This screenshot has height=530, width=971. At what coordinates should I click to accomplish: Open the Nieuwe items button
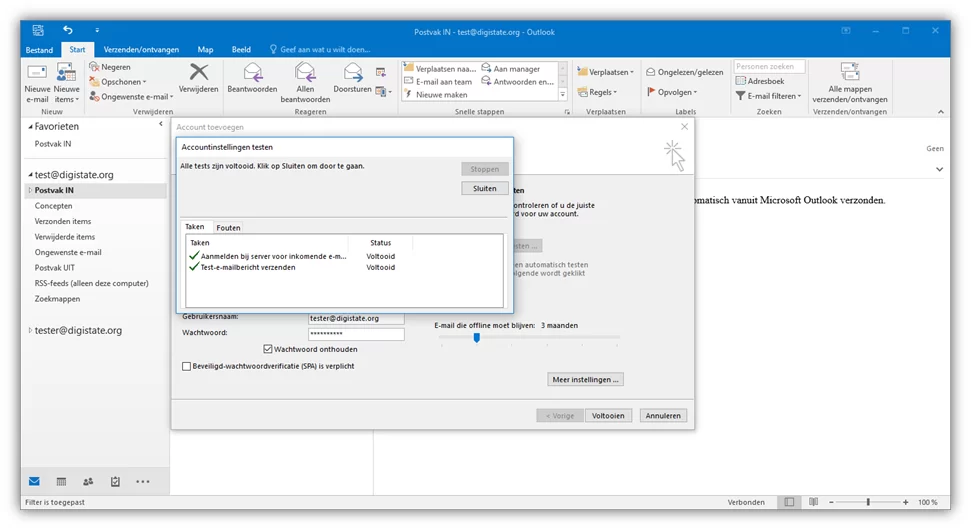(x=66, y=83)
